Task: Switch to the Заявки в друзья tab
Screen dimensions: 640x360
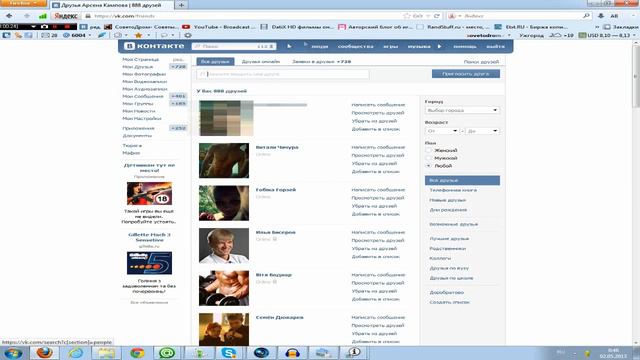Action: click(321, 62)
